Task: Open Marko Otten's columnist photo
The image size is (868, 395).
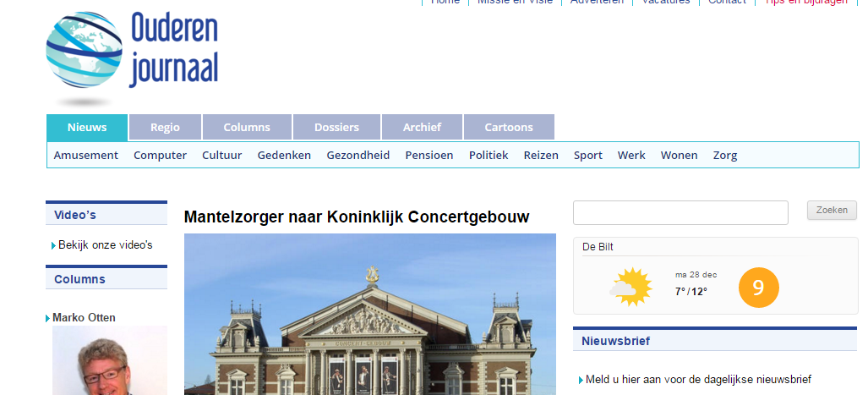Action: 109,361
